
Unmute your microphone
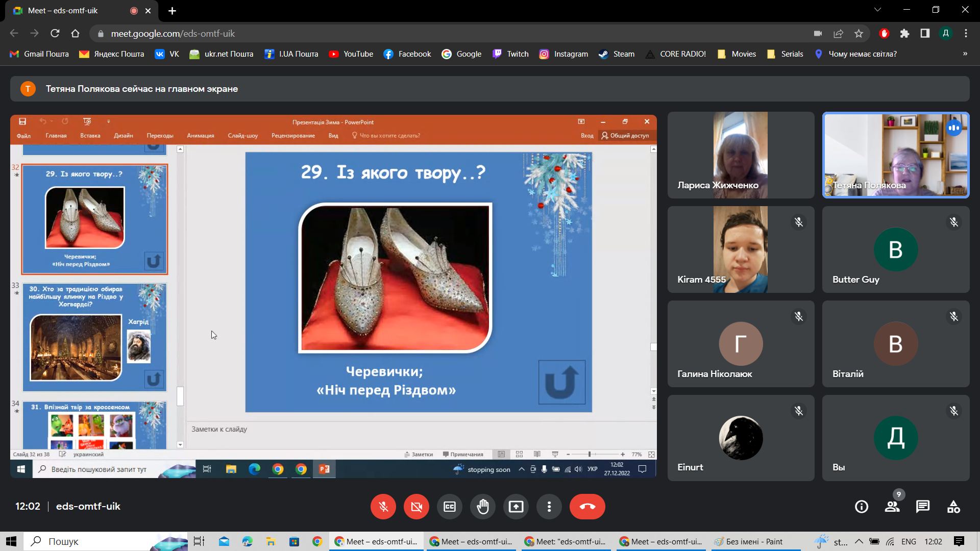383,507
